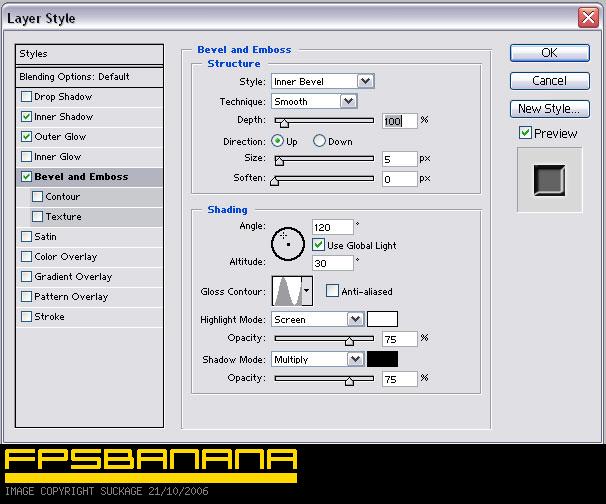Select the Inner Glow label
The height and width of the screenshot is (504, 606).
pos(58,157)
